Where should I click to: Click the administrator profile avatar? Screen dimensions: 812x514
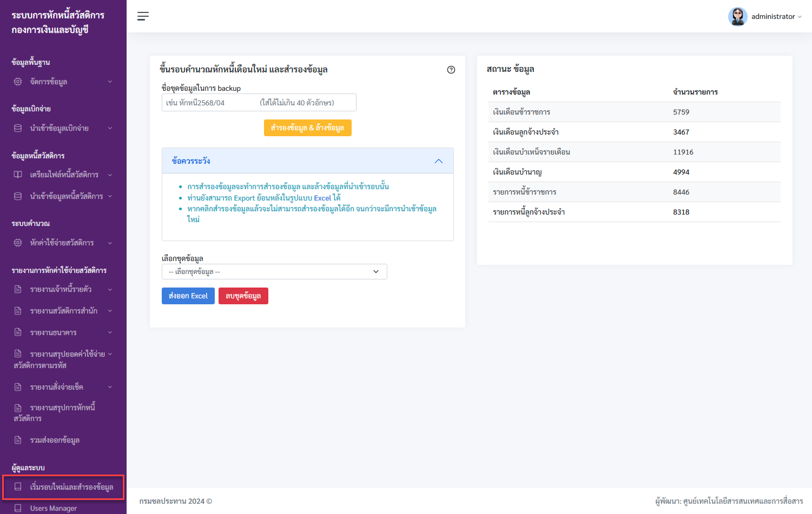coord(737,16)
